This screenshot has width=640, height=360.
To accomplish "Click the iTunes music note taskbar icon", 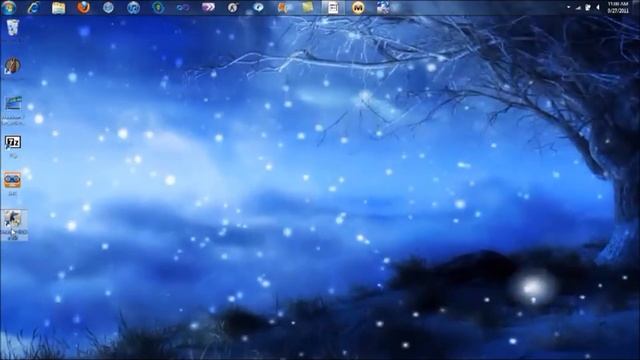I will coord(133,7).
